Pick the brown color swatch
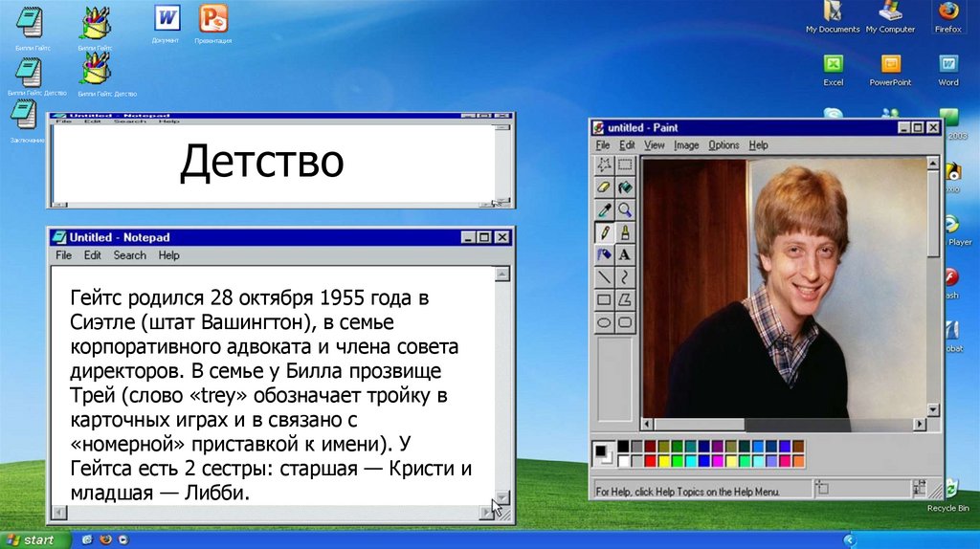This screenshot has height=549, width=980. [x=798, y=446]
